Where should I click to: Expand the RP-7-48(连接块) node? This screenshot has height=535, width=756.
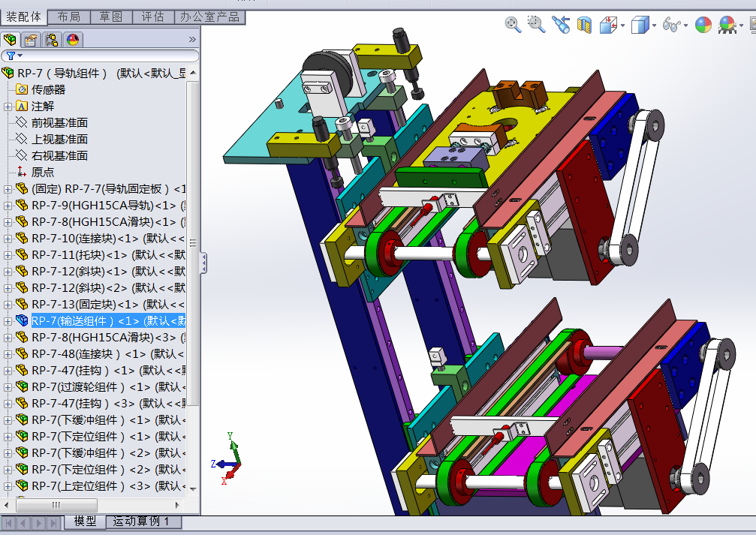8,354
